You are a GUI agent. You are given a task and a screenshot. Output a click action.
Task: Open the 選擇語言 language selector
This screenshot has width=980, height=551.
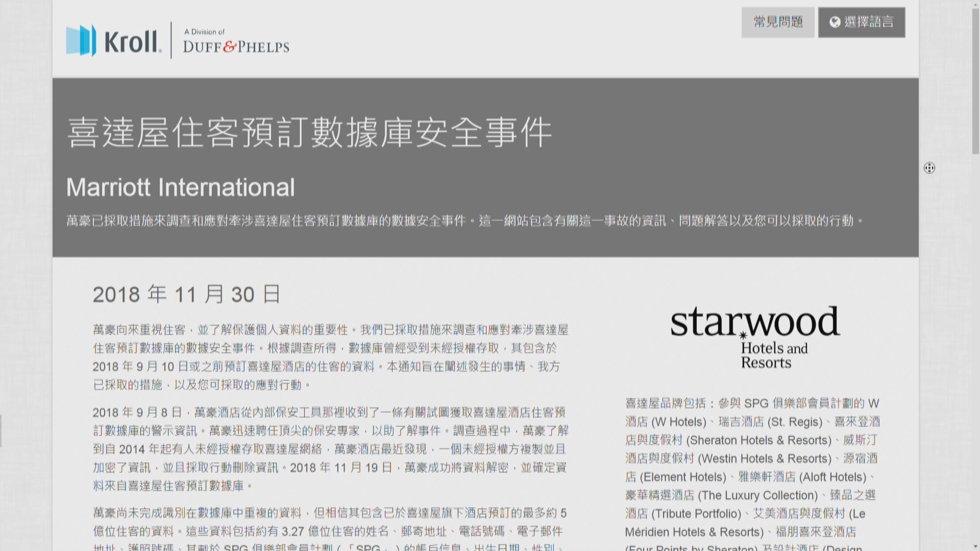point(868,22)
